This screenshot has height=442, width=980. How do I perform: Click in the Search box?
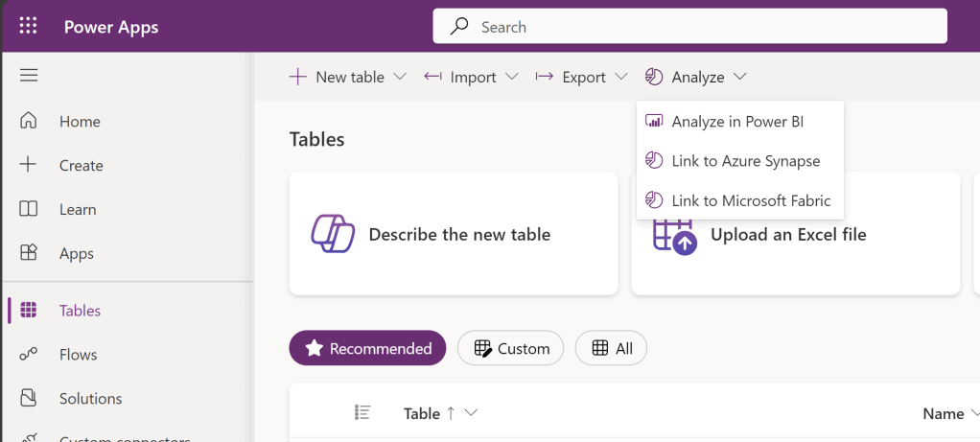[689, 27]
